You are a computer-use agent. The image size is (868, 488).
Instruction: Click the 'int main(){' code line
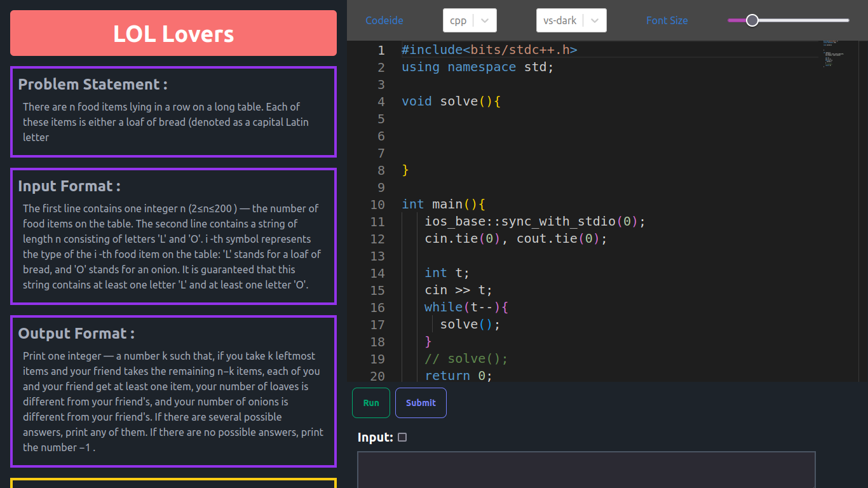pyautogui.click(x=444, y=205)
